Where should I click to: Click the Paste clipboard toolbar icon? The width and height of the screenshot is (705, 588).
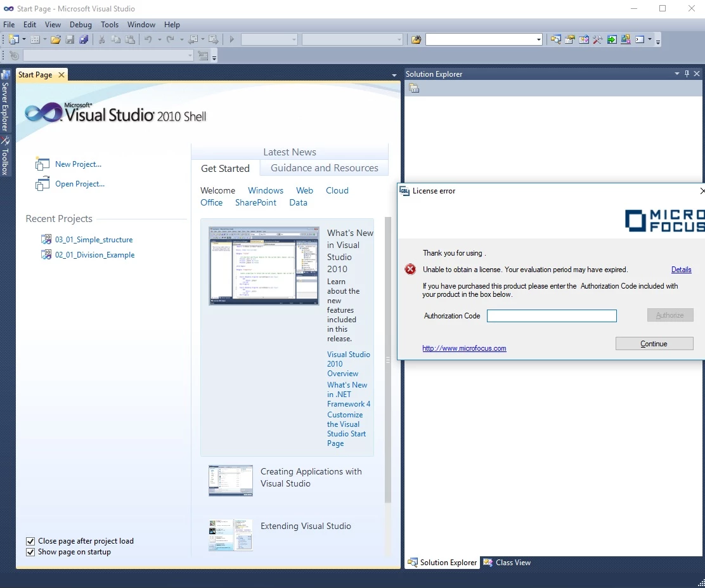(x=130, y=39)
